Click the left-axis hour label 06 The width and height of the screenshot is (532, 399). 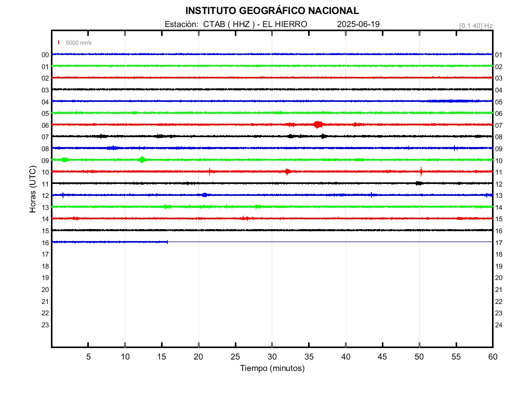45,126
